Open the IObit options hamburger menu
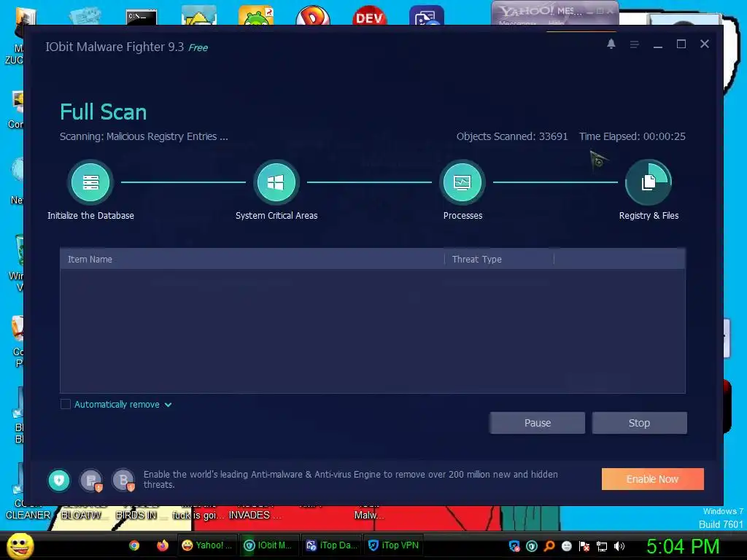This screenshot has height=560, width=747. click(x=634, y=44)
